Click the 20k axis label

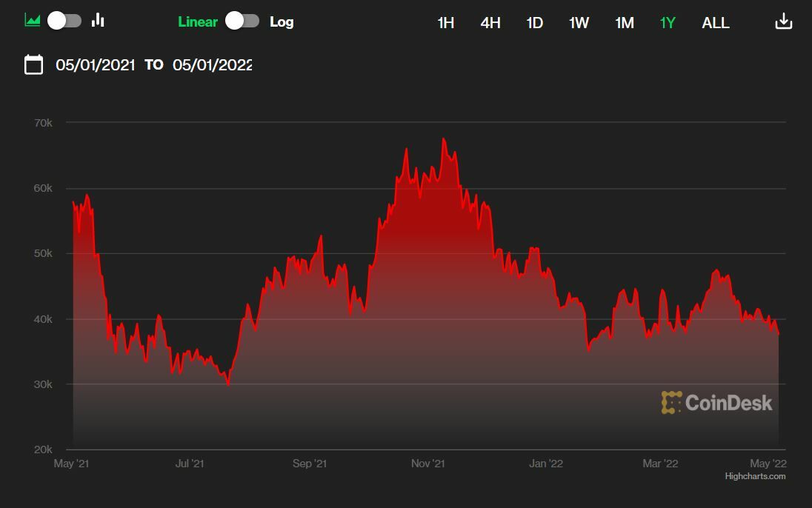[x=43, y=449]
